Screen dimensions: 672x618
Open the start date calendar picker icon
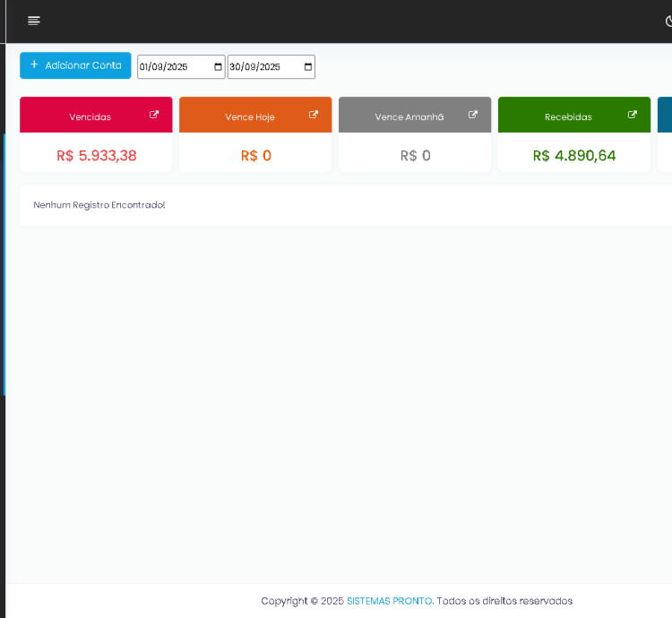pyautogui.click(x=218, y=67)
